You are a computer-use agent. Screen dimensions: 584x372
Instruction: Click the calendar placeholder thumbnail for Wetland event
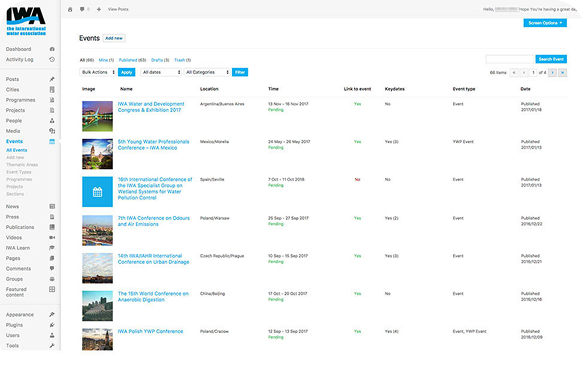click(x=97, y=192)
